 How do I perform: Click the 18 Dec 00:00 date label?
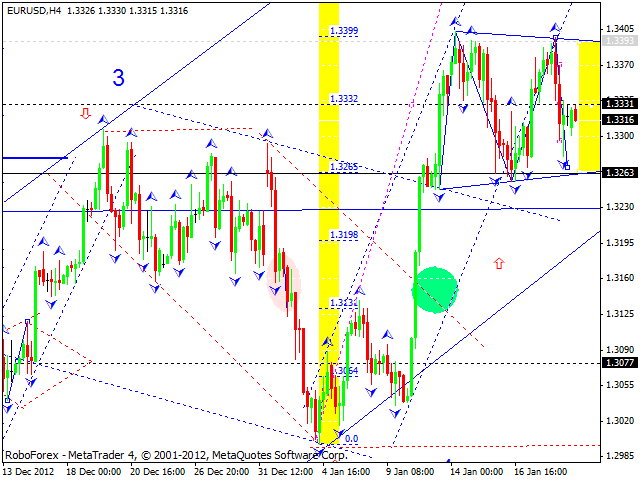(x=94, y=472)
